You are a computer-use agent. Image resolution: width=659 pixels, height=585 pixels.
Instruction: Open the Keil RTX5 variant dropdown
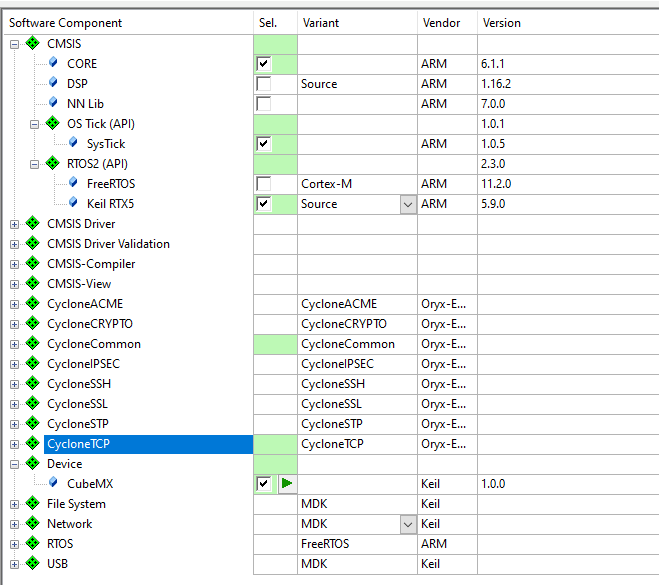click(x=407, y=204)
